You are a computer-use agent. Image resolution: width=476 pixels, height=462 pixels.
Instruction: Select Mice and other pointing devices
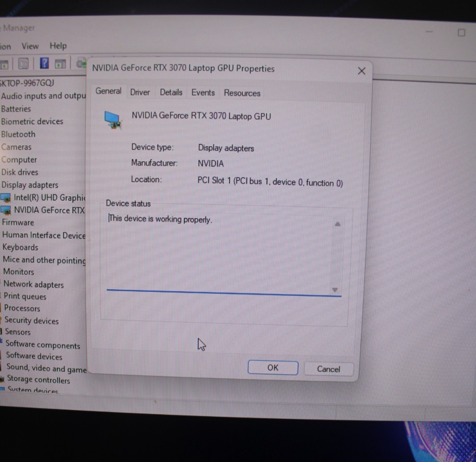point(44,260)
